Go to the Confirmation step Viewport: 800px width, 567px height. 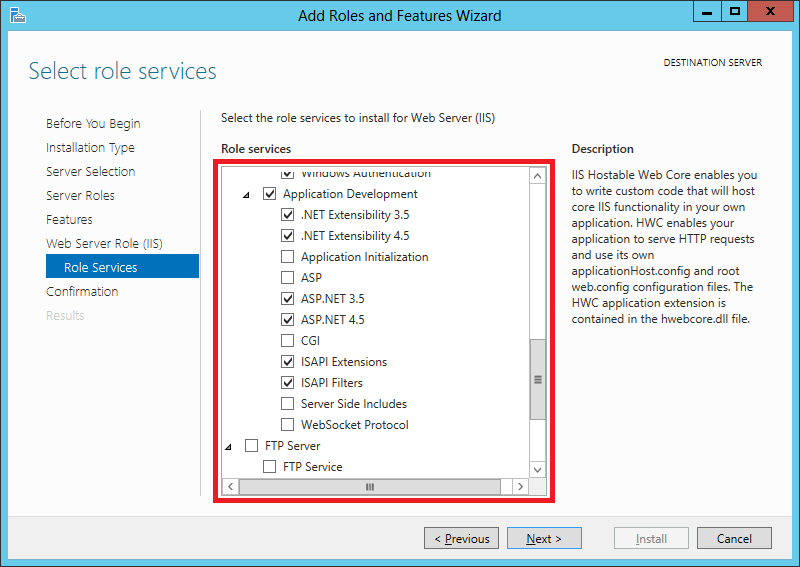coord(82,291)
